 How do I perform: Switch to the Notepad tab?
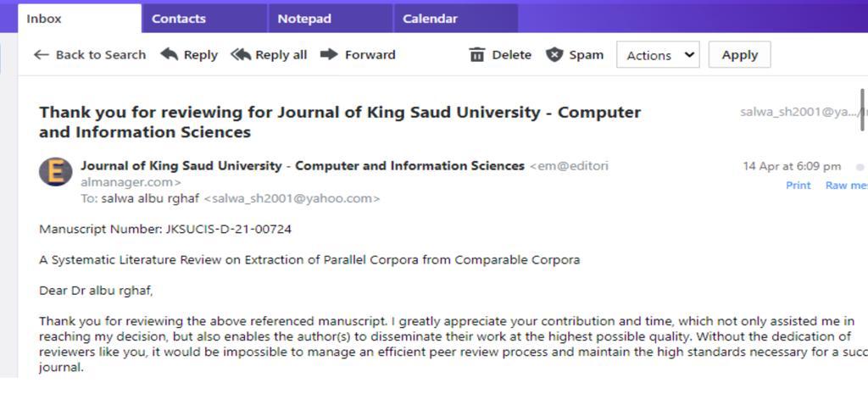click(x=304, y=19)
